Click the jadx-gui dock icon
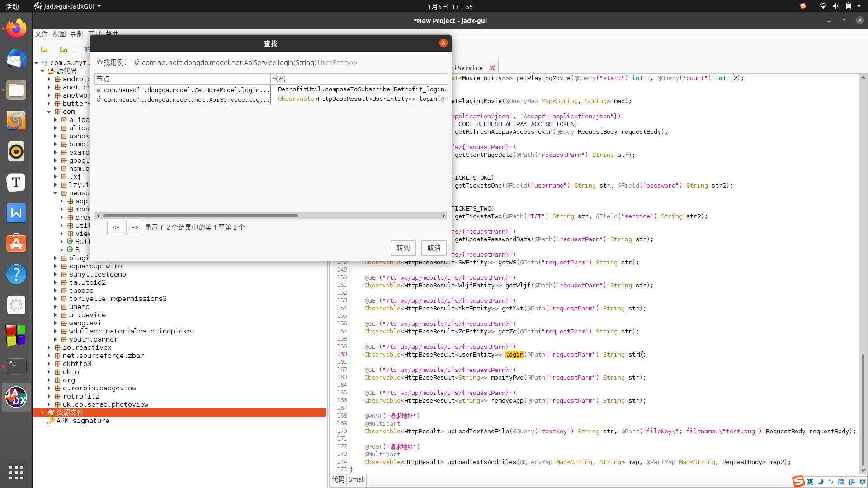Screen dimensions: 868x488 (x=16, y=397)
